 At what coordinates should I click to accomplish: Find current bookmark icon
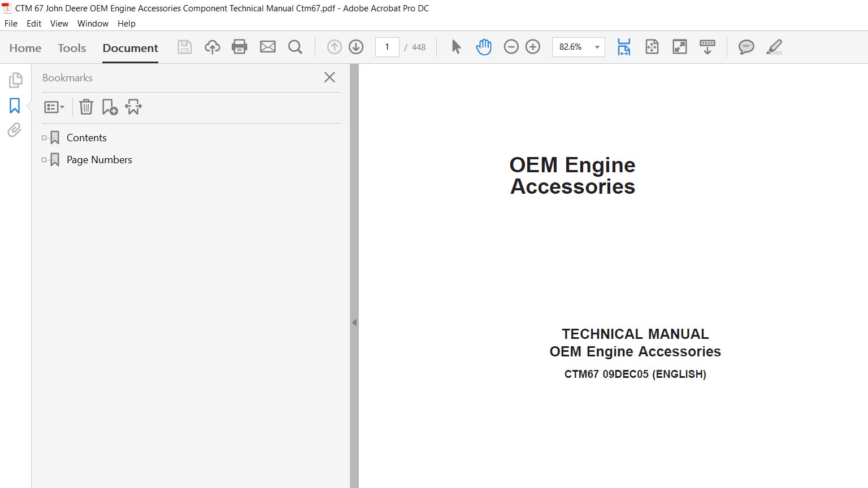[x=133, y=107]
